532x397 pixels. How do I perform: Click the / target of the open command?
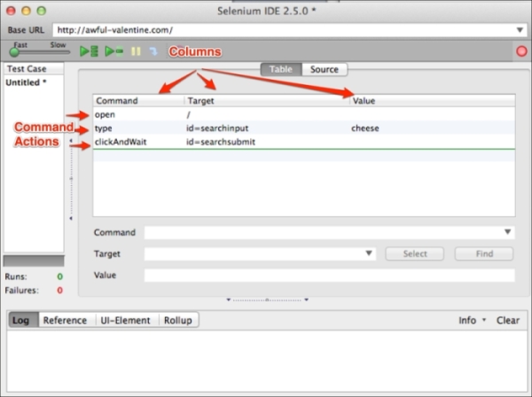188,114
